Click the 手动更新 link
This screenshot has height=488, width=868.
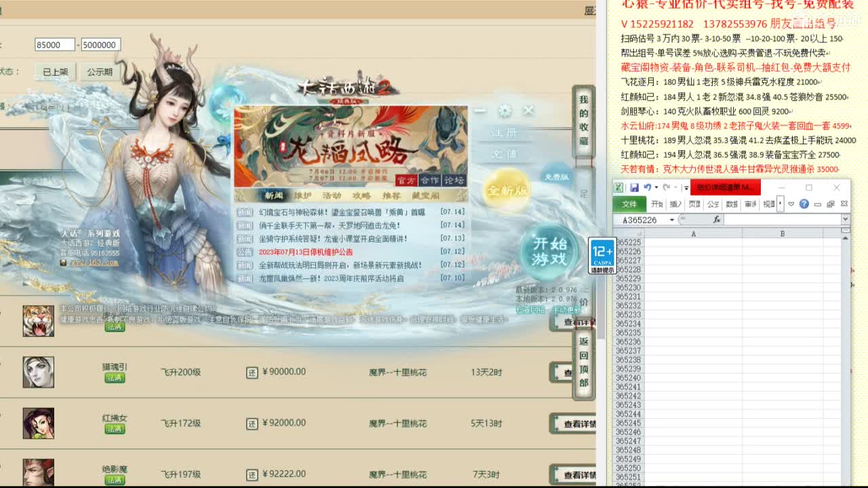[566, 310]
